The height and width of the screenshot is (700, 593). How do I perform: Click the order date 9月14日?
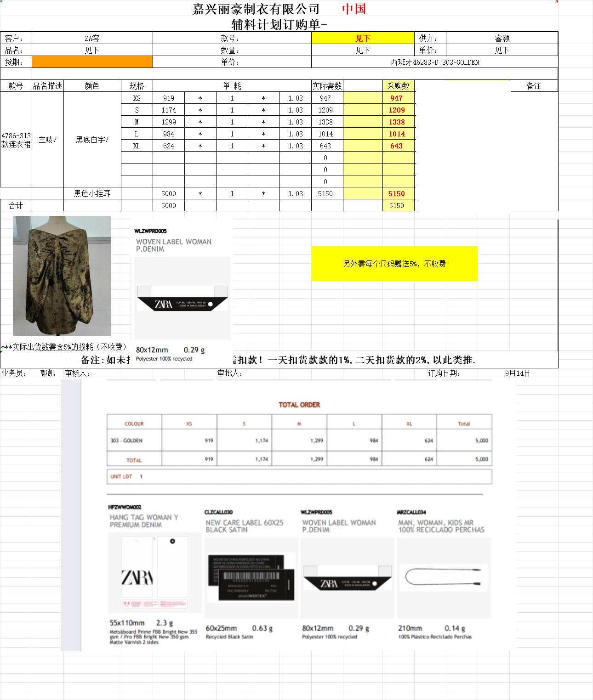pos(517,373)
